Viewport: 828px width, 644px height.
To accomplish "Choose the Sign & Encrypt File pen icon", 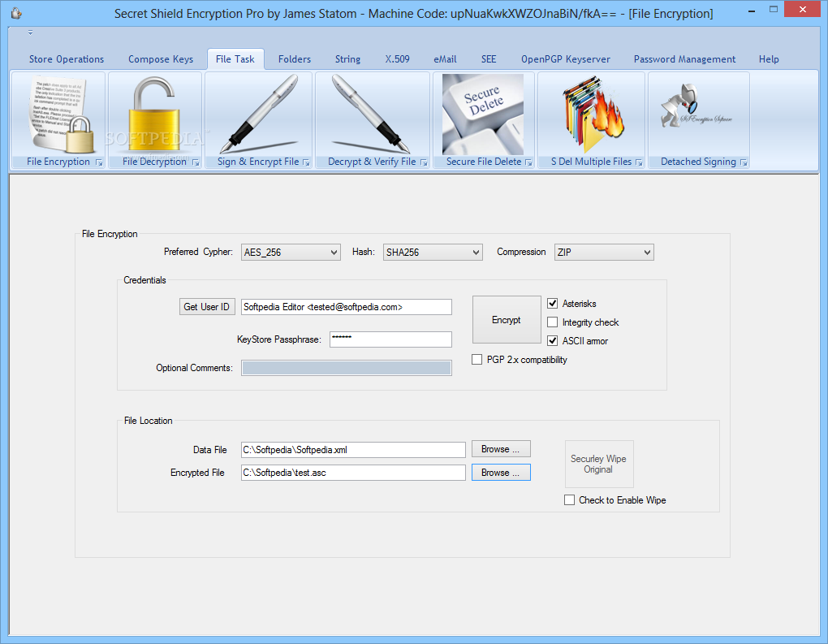I will click(259, 115).
